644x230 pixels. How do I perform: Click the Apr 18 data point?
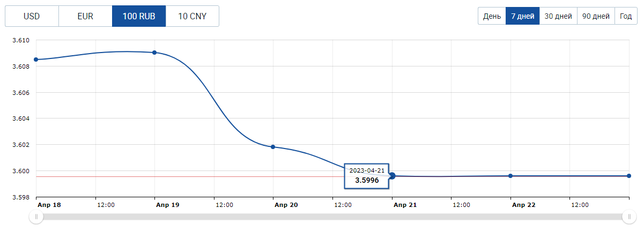36,60
